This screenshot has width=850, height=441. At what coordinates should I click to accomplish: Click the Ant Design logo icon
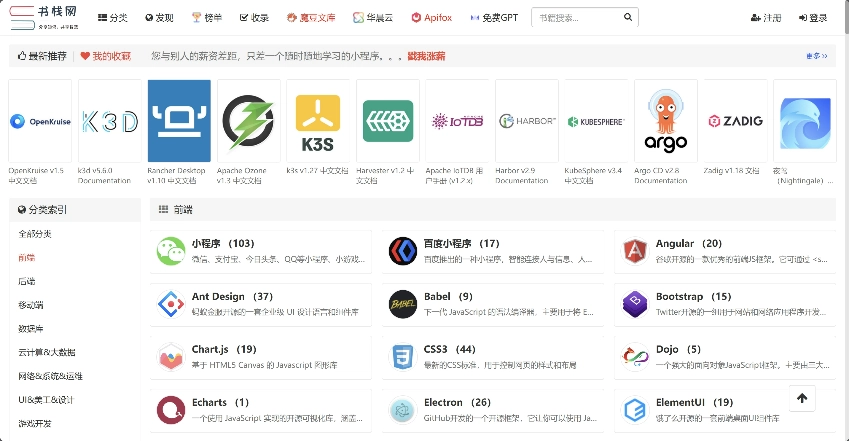171,304
